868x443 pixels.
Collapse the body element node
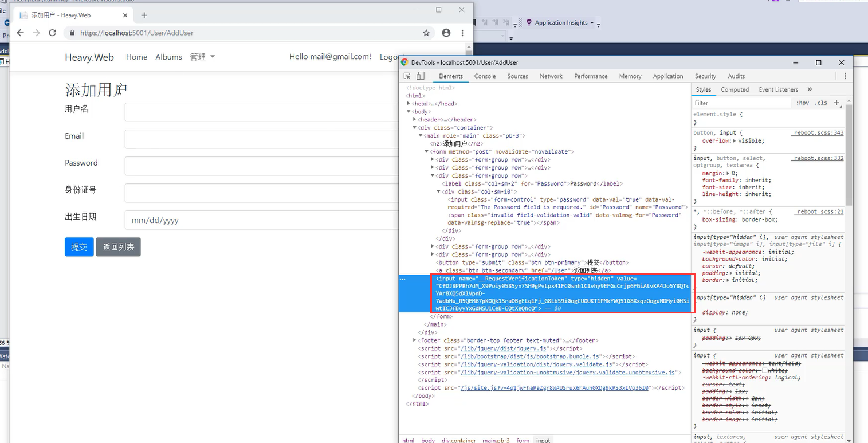[x=409, y=112]
